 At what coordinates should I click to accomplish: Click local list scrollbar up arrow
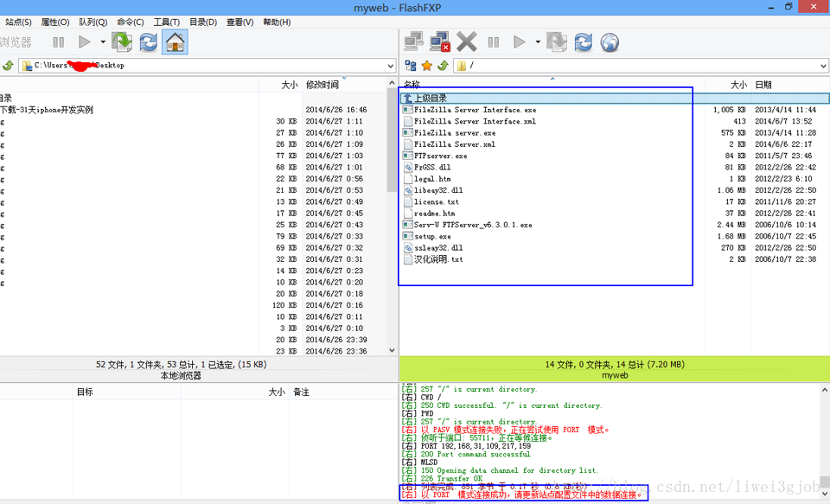(392, 83)
